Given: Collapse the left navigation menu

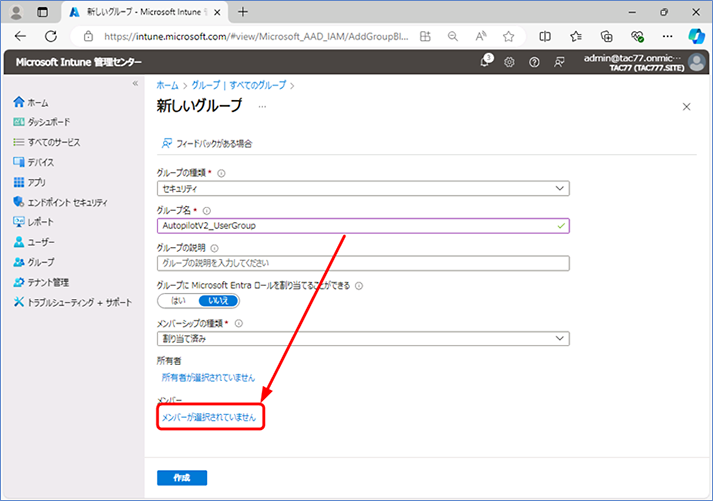Looking at the screenshot, I should pos(135,83).
